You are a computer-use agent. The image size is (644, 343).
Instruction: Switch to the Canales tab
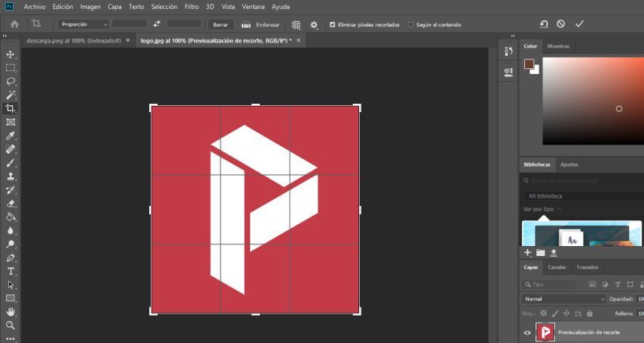(557, 267)
